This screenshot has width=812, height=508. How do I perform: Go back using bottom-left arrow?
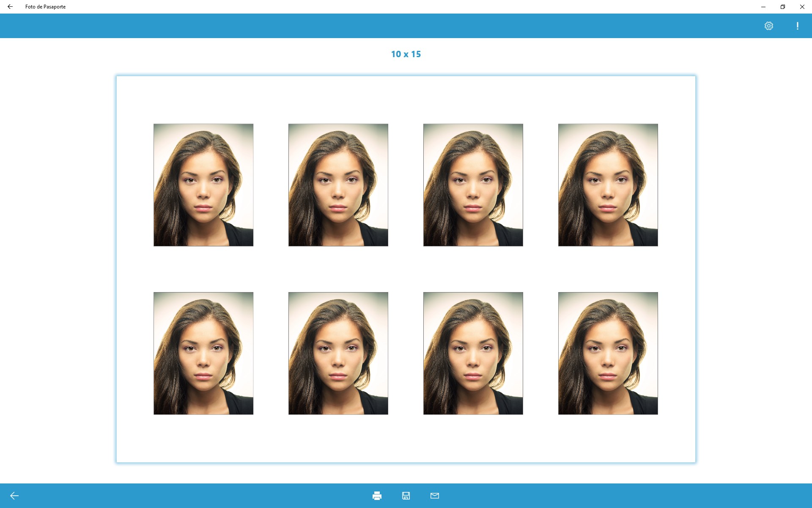pyautogui.click(x=14, y=496)
